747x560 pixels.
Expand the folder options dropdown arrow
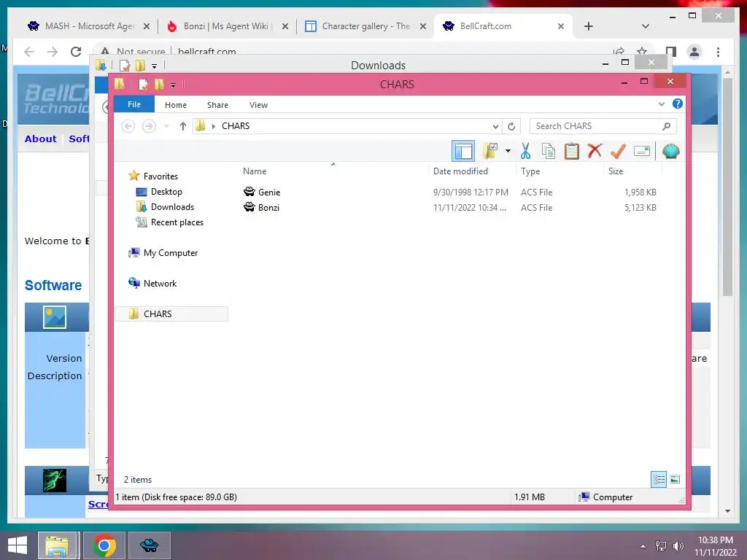(508, 151)
